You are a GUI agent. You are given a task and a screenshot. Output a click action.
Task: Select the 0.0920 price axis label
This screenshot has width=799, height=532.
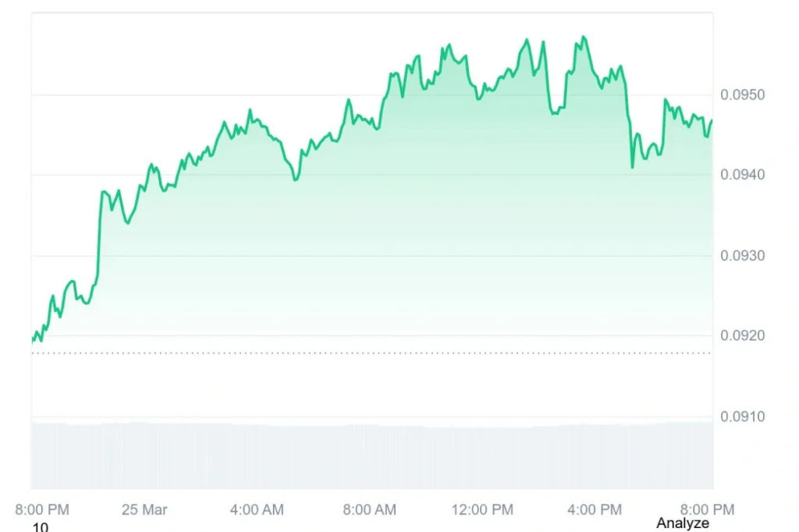click(x=743, y=335)
